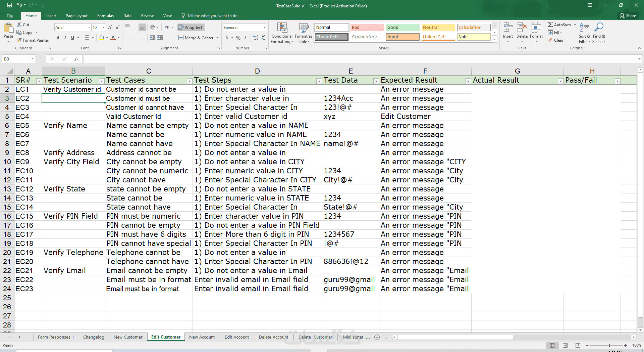Click the formula bar input

coord(360,59)
